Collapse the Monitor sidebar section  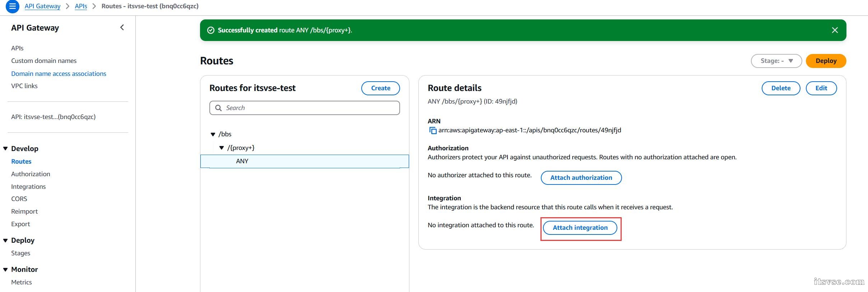(x=5, y=269)
